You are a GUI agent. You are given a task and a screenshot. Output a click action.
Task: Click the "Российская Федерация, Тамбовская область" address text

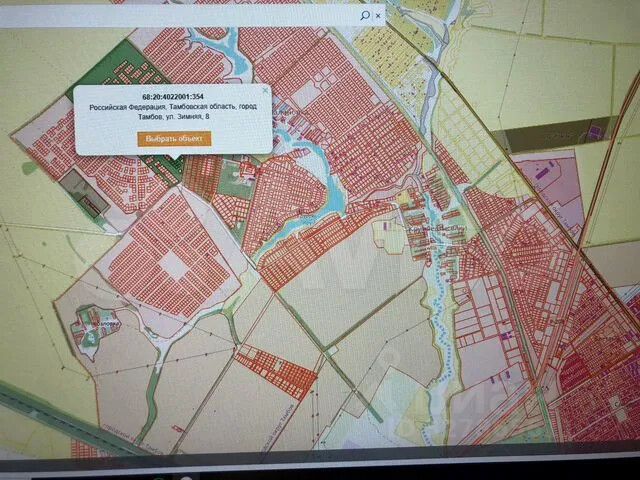(x=161, y=107)
